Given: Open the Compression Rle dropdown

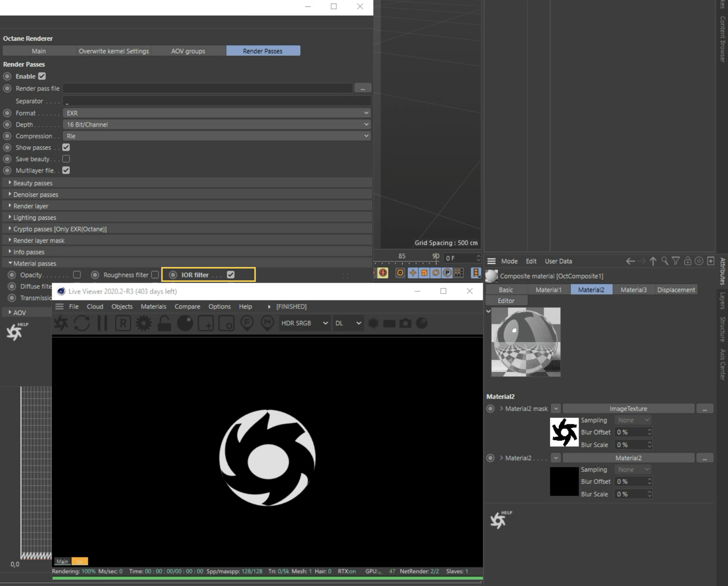Looking at the screenshot, I should [217, 136].
